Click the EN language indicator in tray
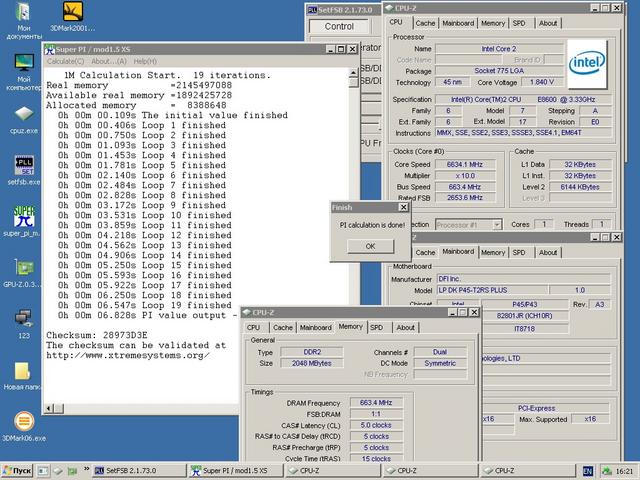This screenshot has height=480, width=640. 587,471
